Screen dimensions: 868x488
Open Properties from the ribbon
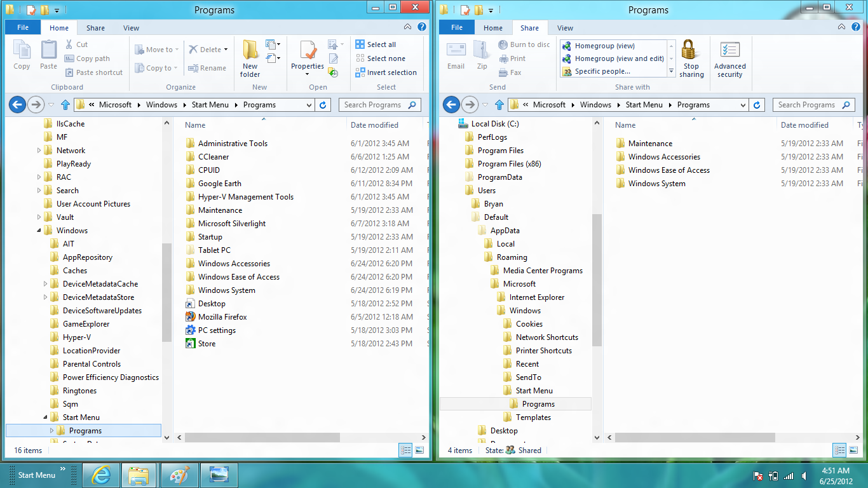point(307,57)
